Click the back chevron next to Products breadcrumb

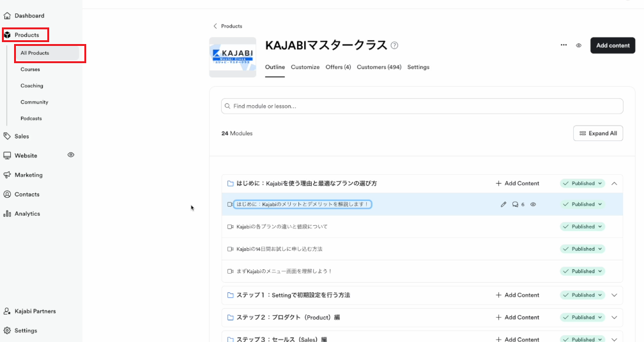(x=215, y=26)
